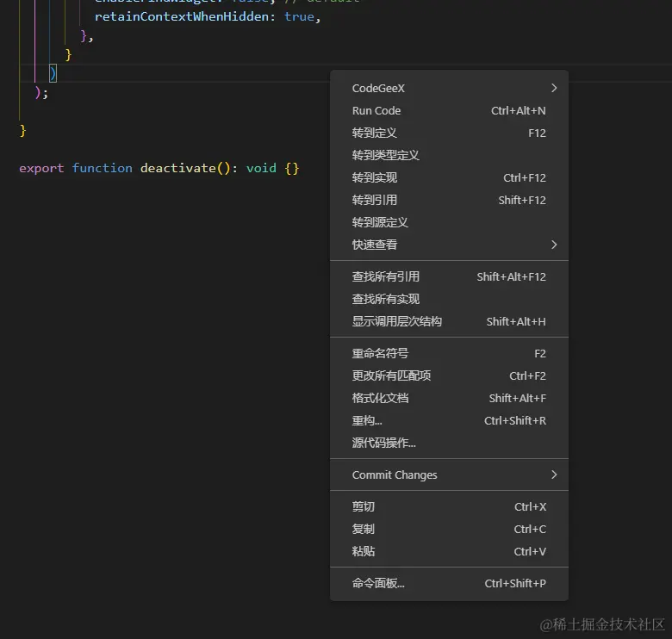
Task: Select 粘贴 (Paste) menu entry
Action: [x=449, y=551]
